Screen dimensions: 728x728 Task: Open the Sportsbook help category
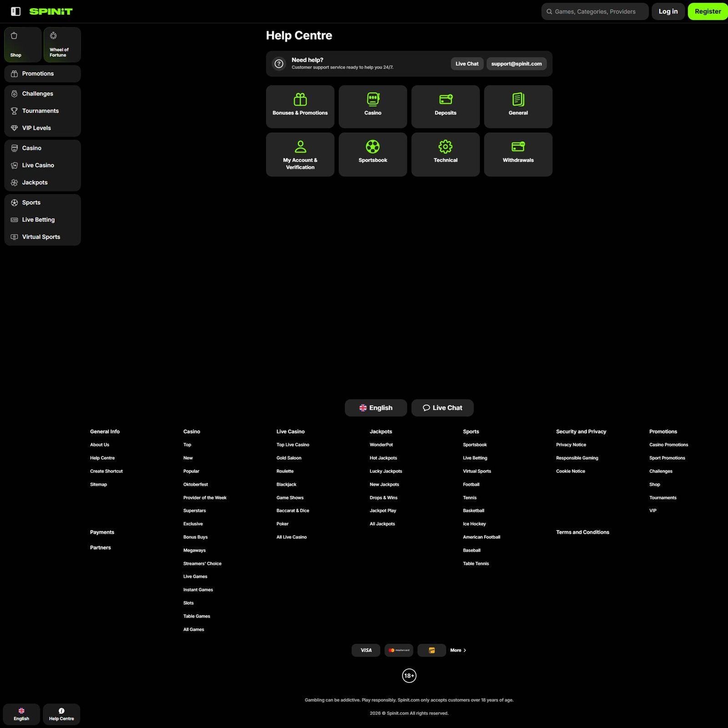point(373,155)
